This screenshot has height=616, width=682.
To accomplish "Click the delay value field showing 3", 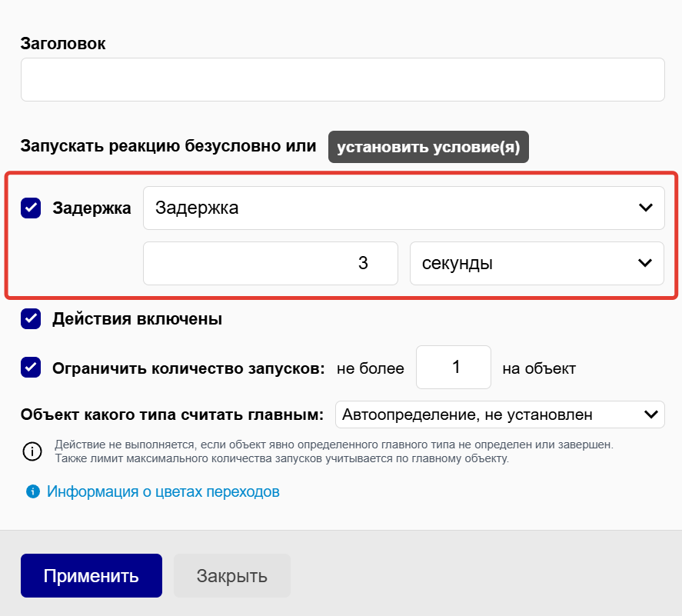I will pos(270,263).
